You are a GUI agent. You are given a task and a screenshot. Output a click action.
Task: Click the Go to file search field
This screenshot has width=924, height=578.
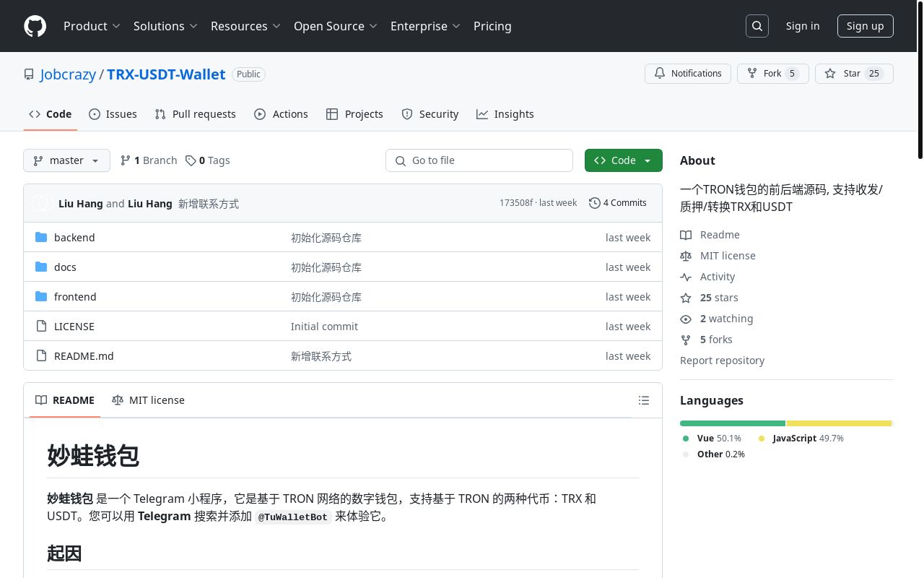479,160
